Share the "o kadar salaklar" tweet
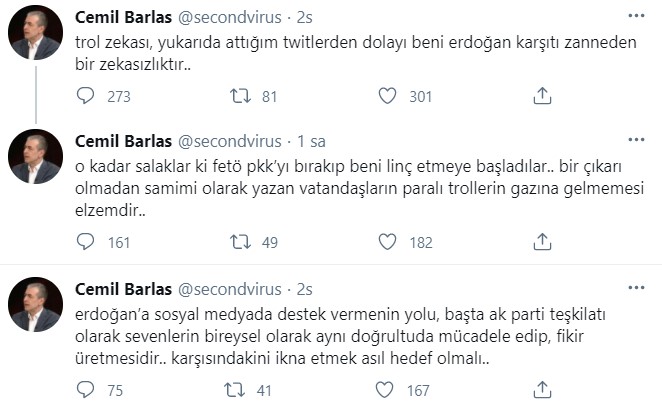The width and height of the screenshot is (662, 404). (542, 241)
